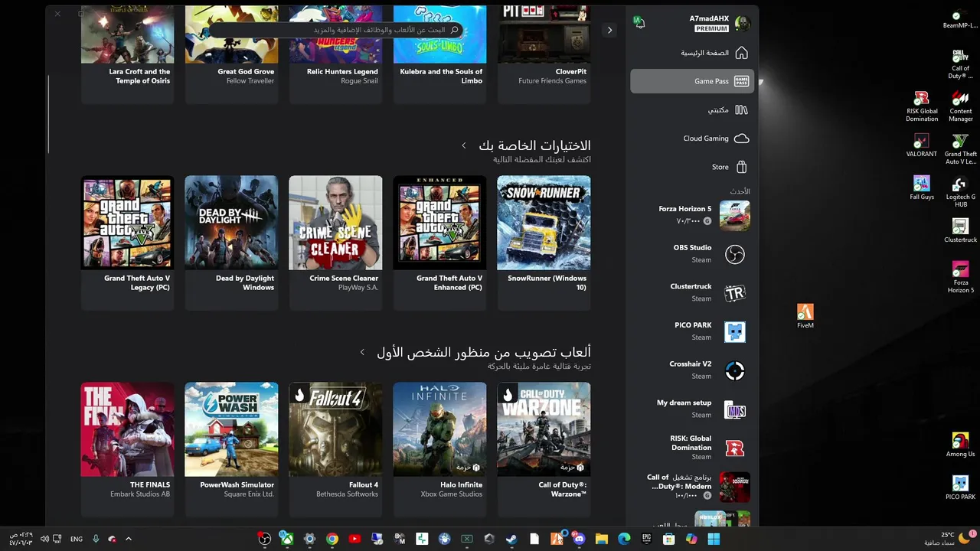
Task: Open CloverPit game card
Action: tap(544, 54)
